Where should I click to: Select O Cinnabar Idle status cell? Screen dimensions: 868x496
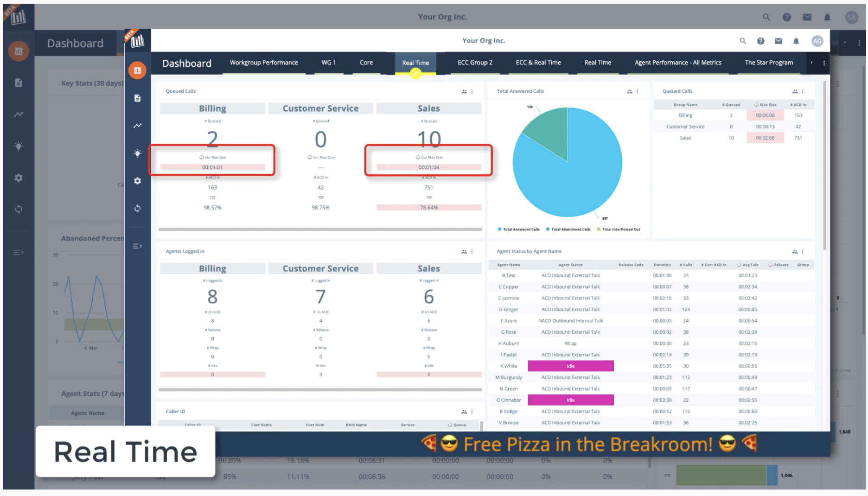pos(571,400)
